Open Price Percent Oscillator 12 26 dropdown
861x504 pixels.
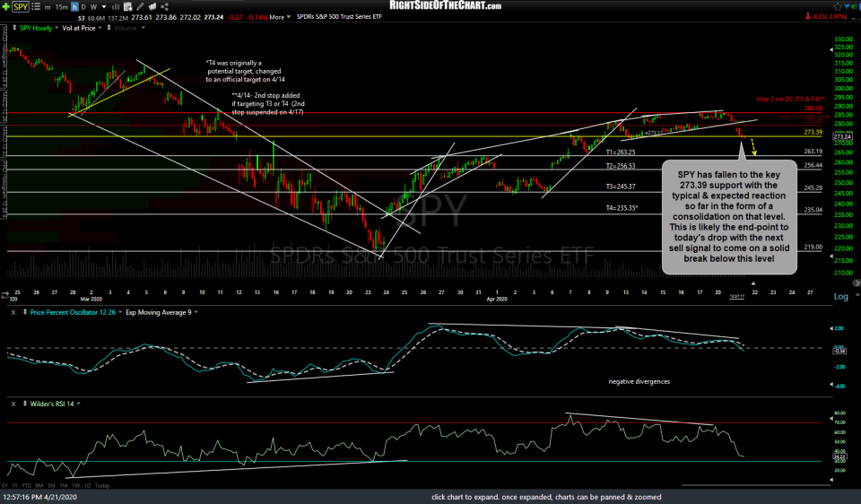[120, 312]
